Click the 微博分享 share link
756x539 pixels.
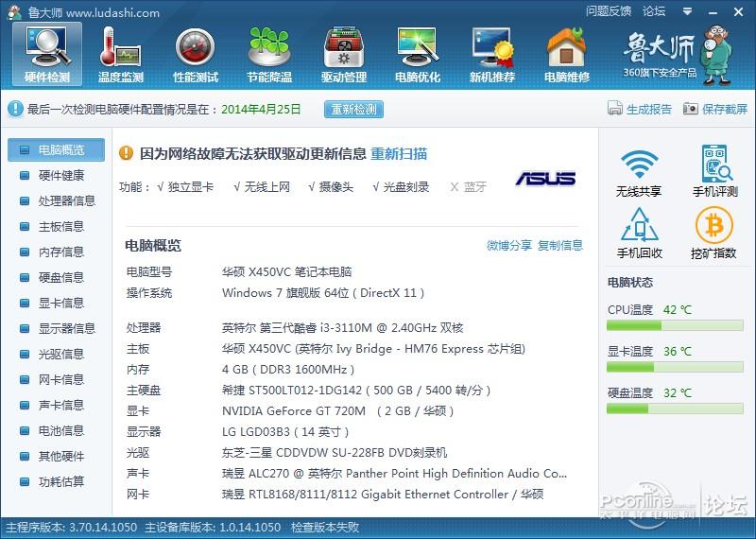coord(509,245)
